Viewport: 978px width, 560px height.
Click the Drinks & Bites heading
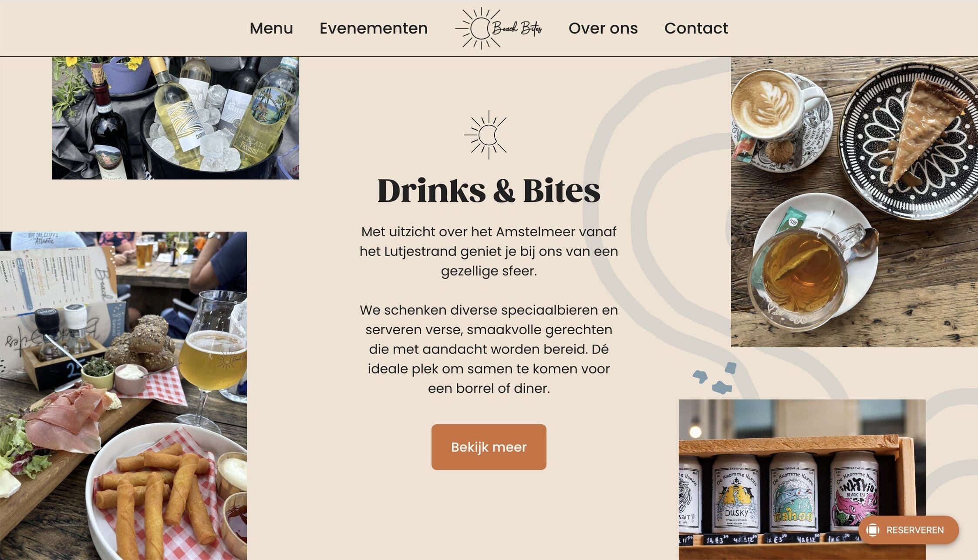click(x=489, y=191)
